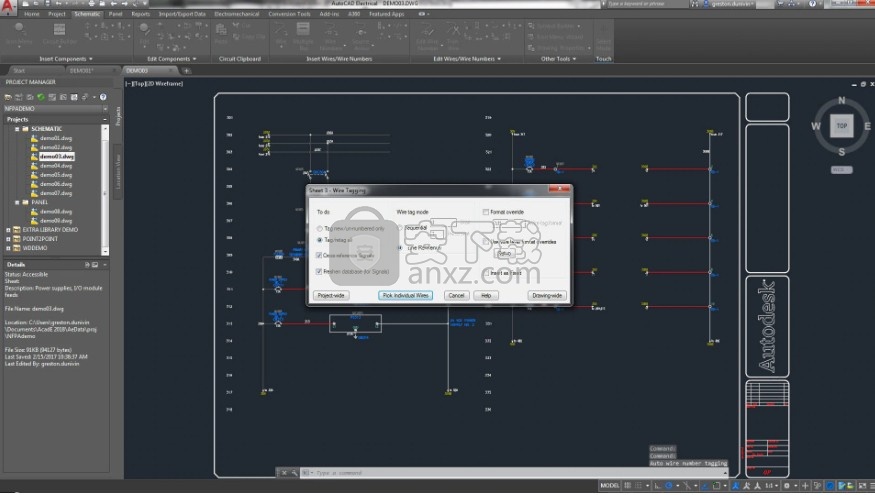The height and width of the screenshot is (495, 875).
Task: Click the AutoCAD application menu logo
Action: click(x=7, y=6)
